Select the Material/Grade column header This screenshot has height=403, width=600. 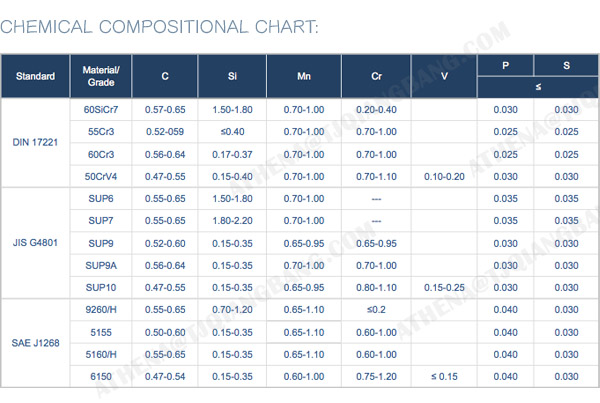(101, 75)
